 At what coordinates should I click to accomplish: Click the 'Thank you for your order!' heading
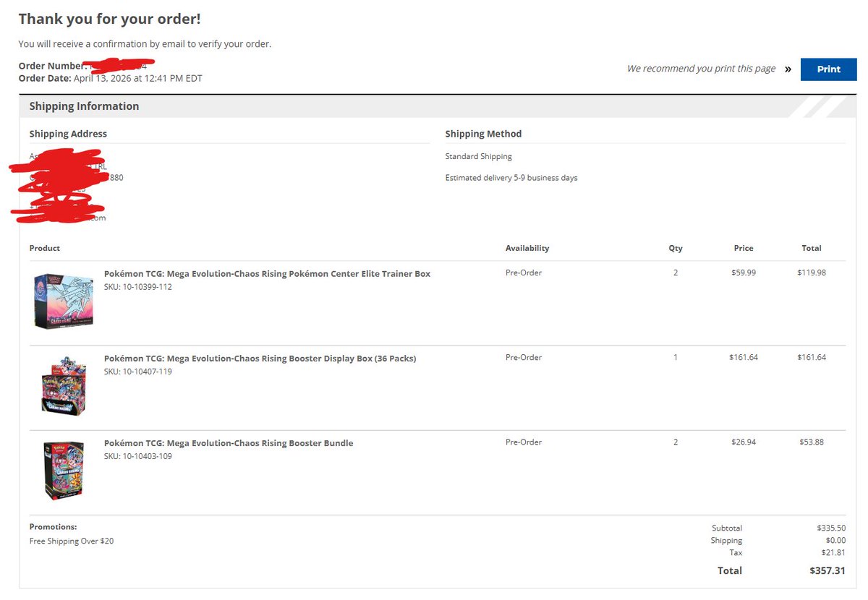tap(109, 20)
